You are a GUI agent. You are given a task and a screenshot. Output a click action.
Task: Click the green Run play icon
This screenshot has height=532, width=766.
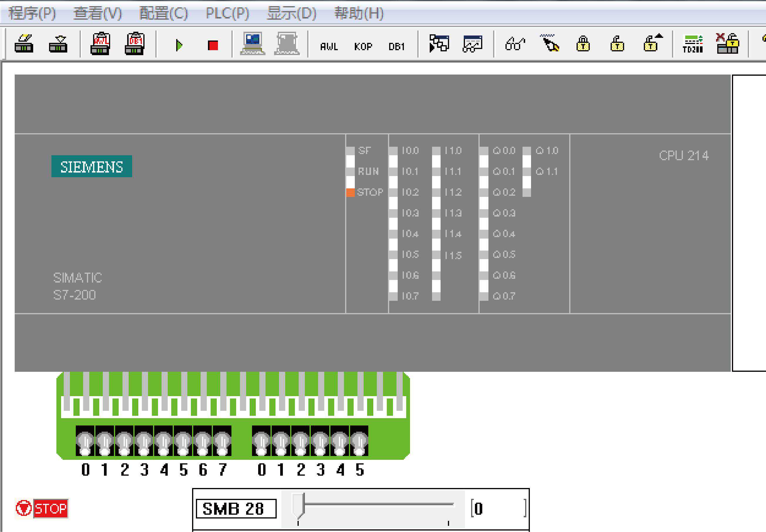tap(179, 45)
